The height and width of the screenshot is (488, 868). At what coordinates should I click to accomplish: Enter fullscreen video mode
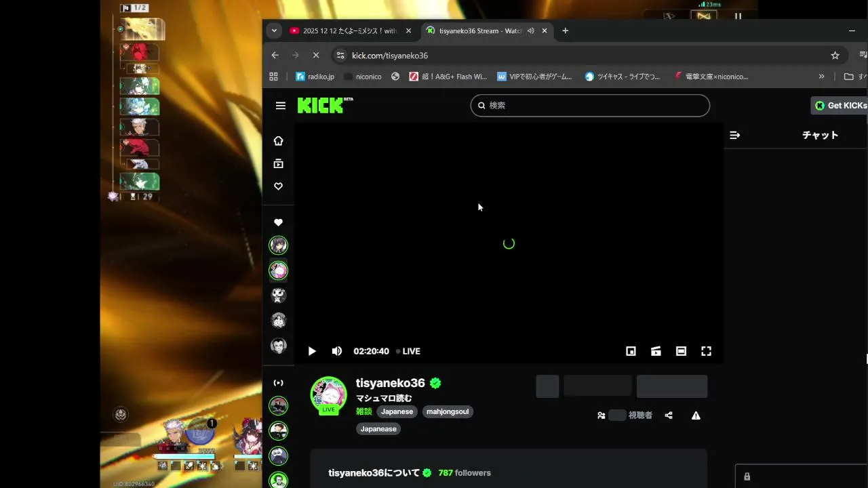[706, 351]
